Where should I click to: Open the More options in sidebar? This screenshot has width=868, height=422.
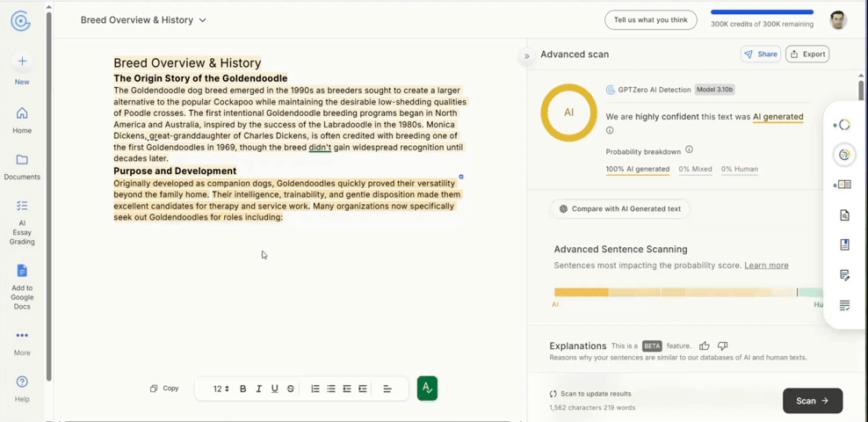coord(22,344)
